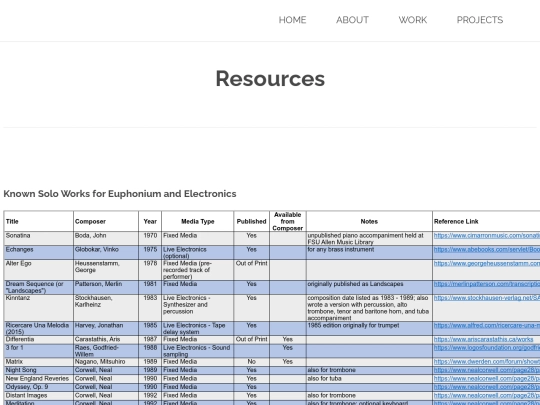Select the Harvey, Jonathan composer cell
The height and width of the screenshot is (405, 540).
[x=106, y=329]
